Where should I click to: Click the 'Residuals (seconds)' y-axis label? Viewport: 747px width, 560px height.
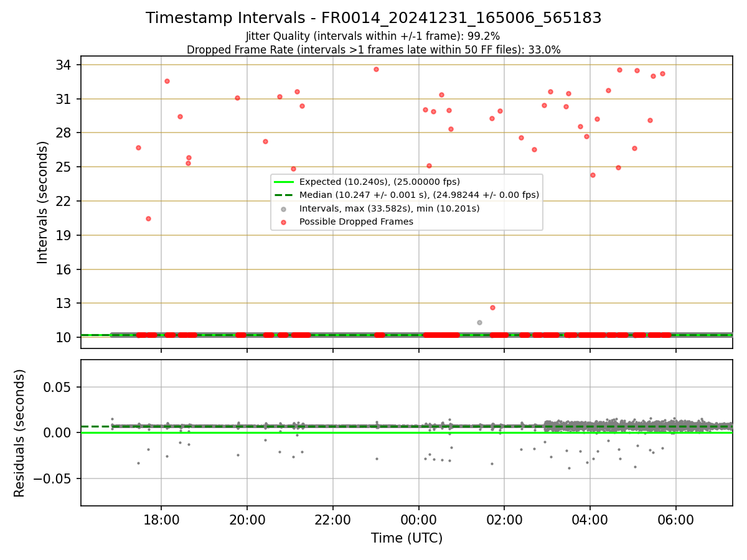pos(20,433)
